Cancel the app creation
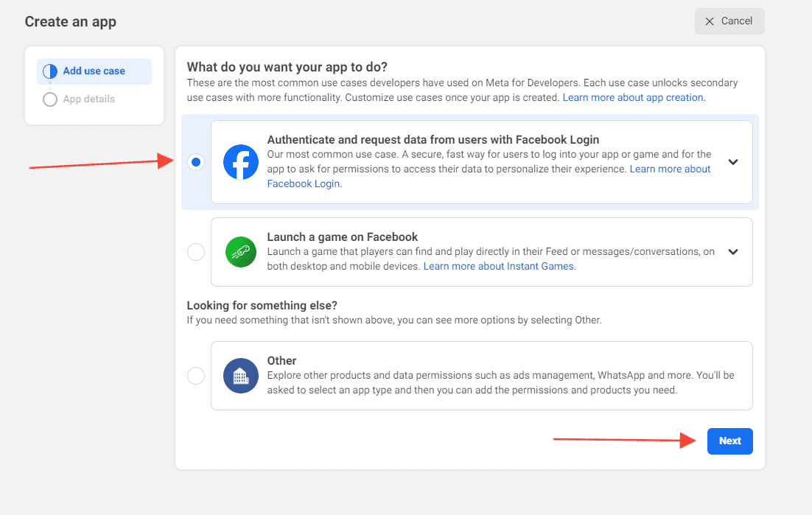Image resolution: width=812 pixels, height=515 pixels. pos(729,21)
